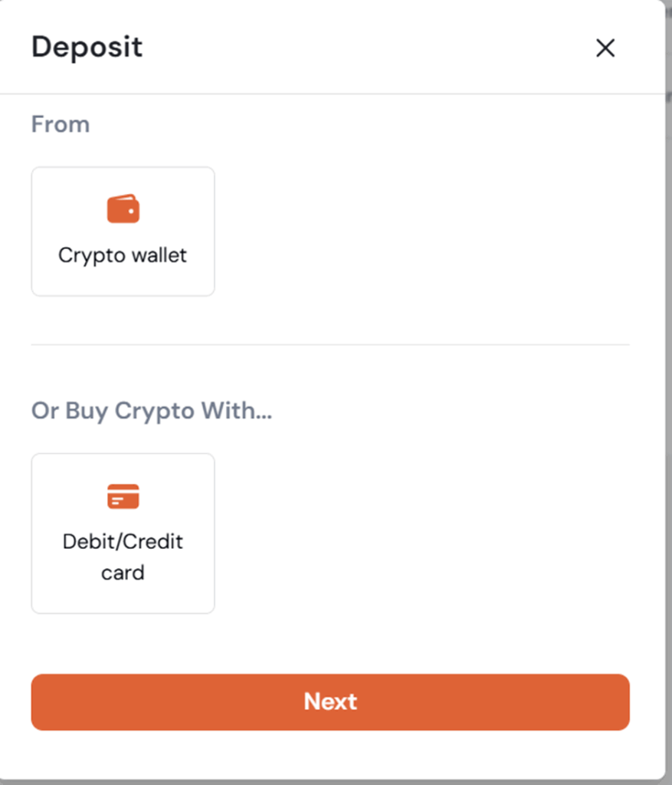Click the Deposit dialog title

coord(87,48)
